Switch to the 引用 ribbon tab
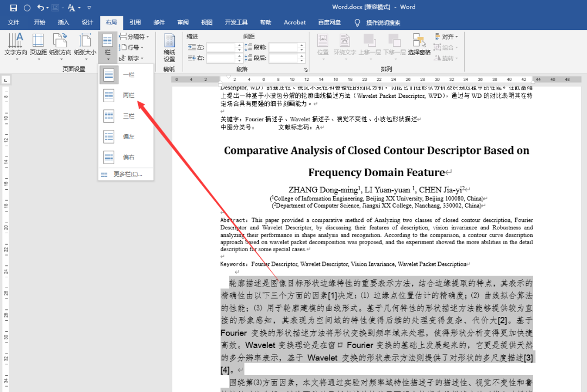The height and width of the screenshot is (392, 587). point(135,22)
